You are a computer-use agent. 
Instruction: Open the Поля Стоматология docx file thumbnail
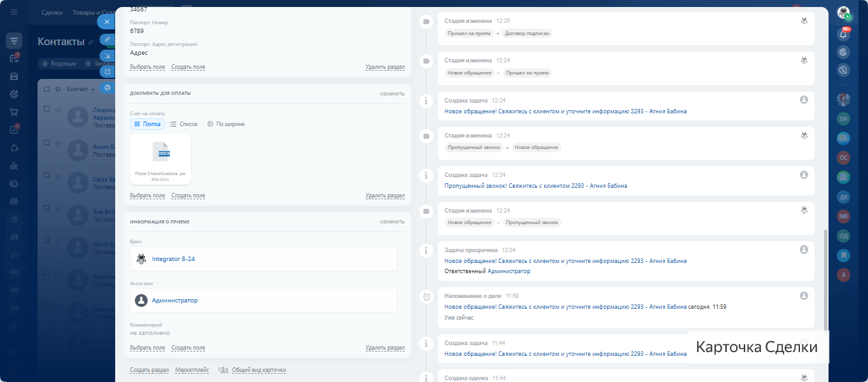pyautogui.click(x=160, y=159)
